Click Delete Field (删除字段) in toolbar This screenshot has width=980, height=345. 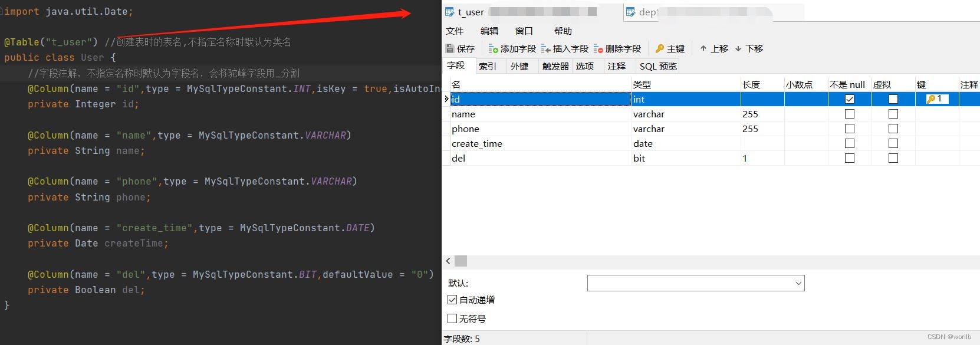click(x=617, y=48)
